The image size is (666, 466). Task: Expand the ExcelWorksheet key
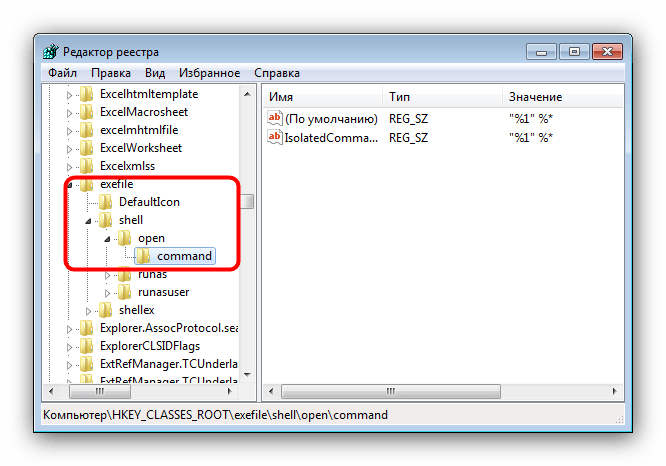point(70,149)
